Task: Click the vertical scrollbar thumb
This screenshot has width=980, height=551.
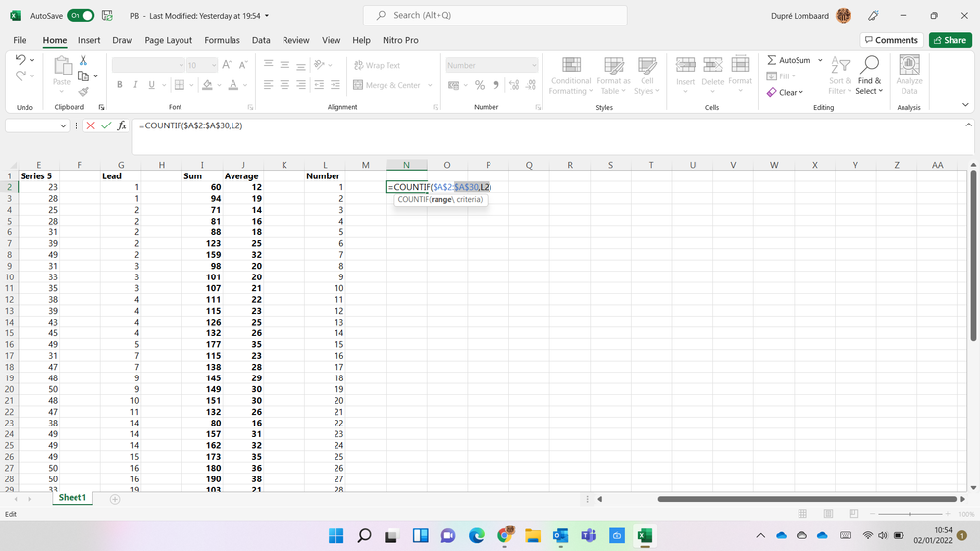Action: coord(973,255)
